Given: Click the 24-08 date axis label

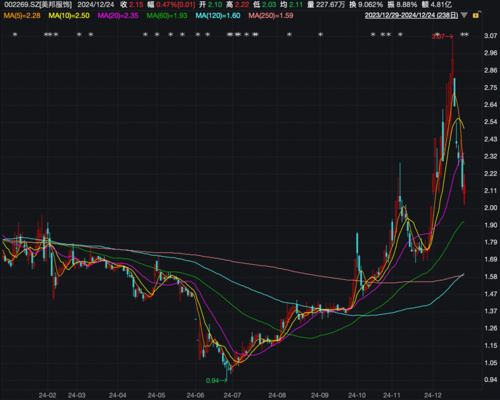Looking at the screenshot, I should pos(277,395).
